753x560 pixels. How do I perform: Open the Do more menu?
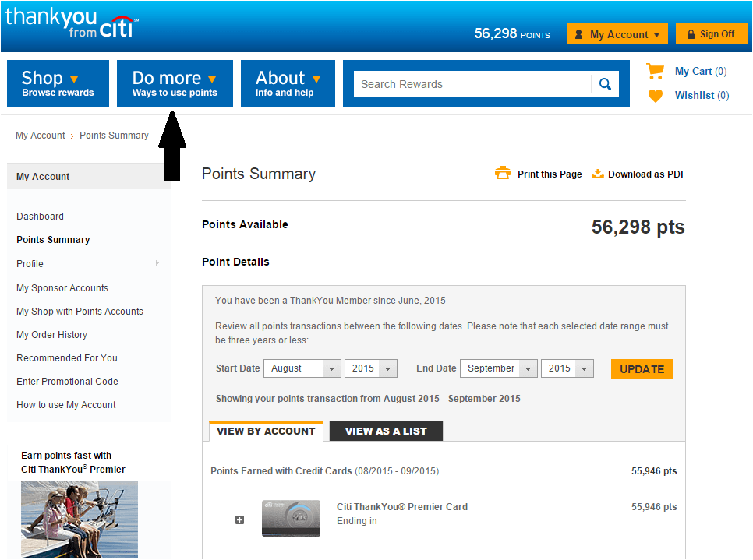(175, 83)
